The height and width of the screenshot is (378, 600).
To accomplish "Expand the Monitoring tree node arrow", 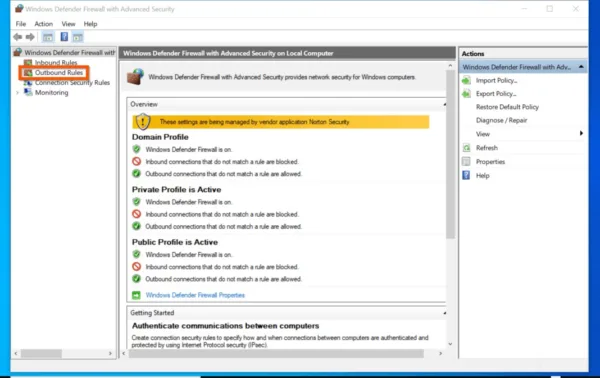I will [x=17, y=93].
